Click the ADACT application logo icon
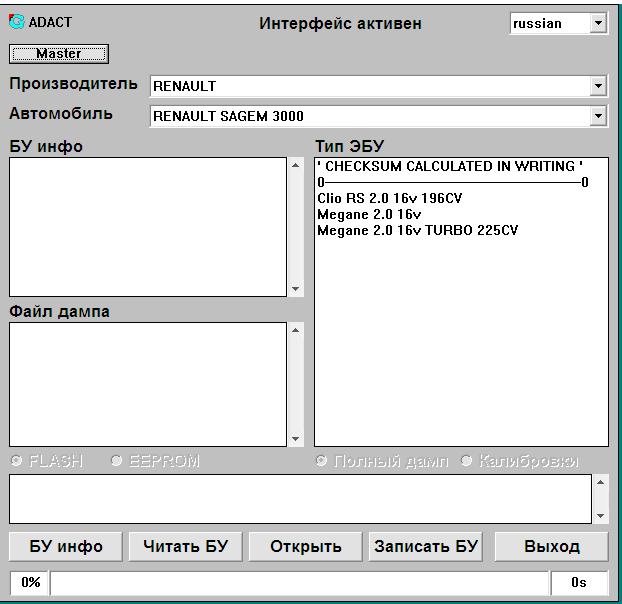622x604 pixels. tap(17, 22)
